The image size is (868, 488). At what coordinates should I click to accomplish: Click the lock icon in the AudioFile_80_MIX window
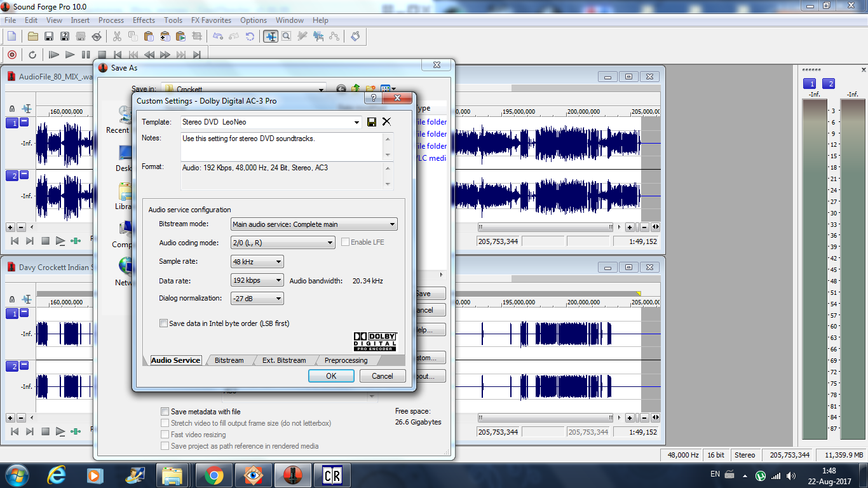pos(12,109)
